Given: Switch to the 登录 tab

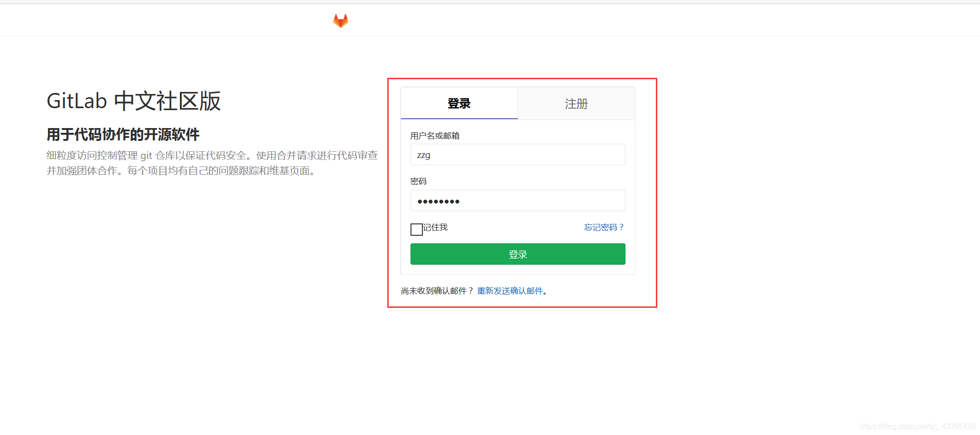Looking at the screenshot, I should 459,103.
